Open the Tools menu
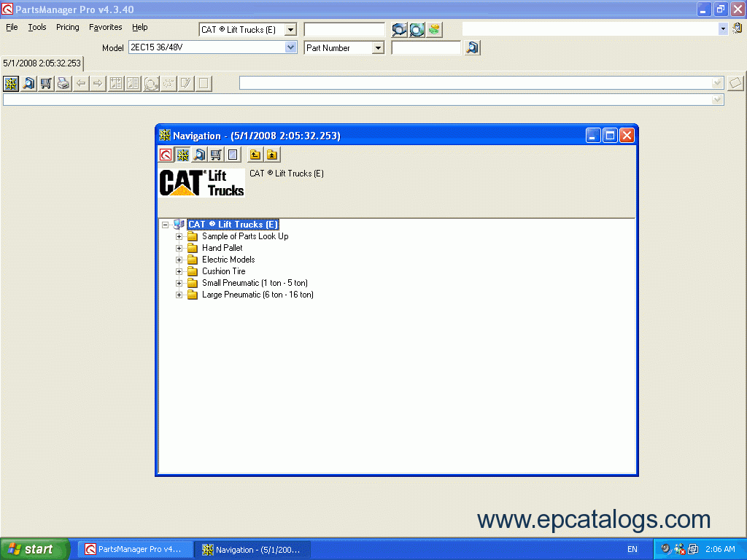747x560 pixels. (36, 27)
